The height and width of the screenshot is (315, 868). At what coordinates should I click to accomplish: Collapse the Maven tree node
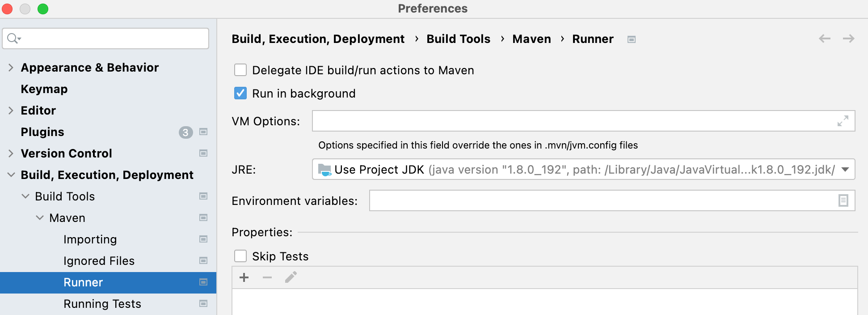[40, 218]
